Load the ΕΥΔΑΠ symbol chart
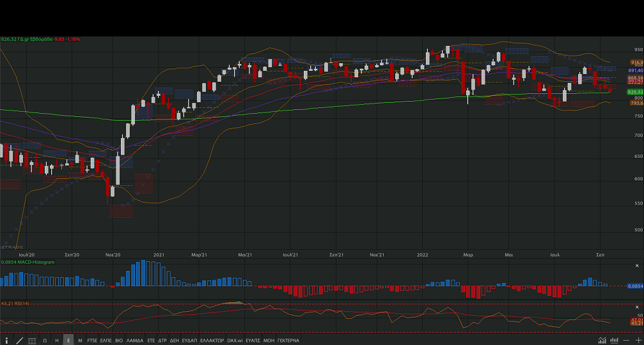Image resolution: width=644 pixels, height=345 pixels. (x=190, y=341)
